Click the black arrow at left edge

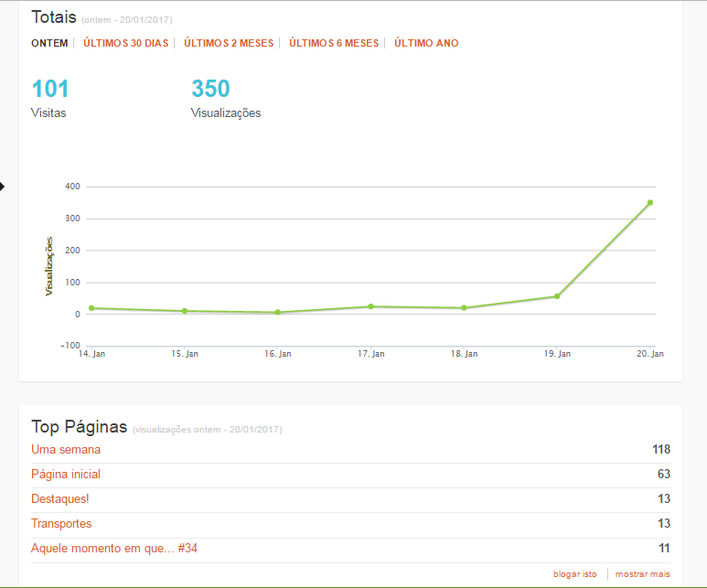[3, 187]
